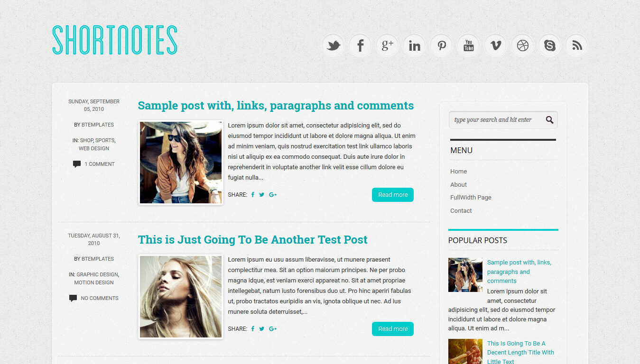
Task: Share second post on Twitter
Action: [262, 329]
